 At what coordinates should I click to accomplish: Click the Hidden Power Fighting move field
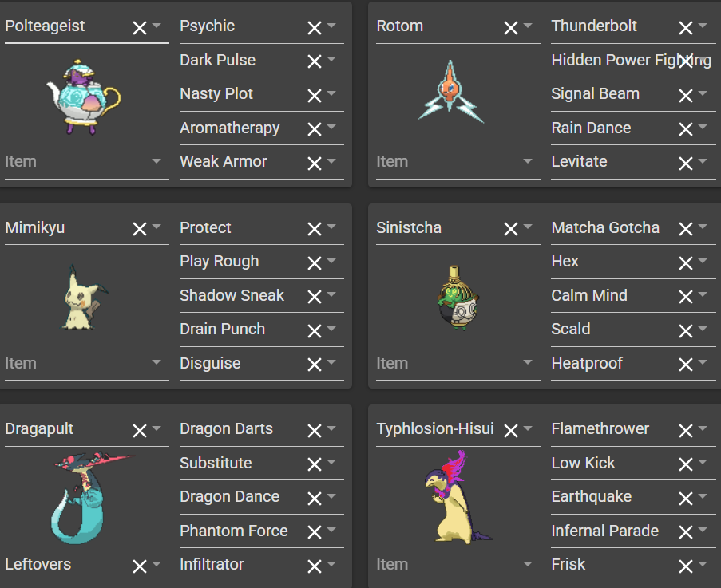[633, 61]
